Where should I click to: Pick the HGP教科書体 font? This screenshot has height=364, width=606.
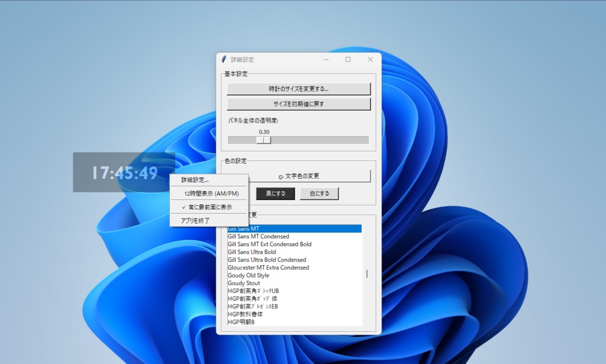(x=295, y=314)
